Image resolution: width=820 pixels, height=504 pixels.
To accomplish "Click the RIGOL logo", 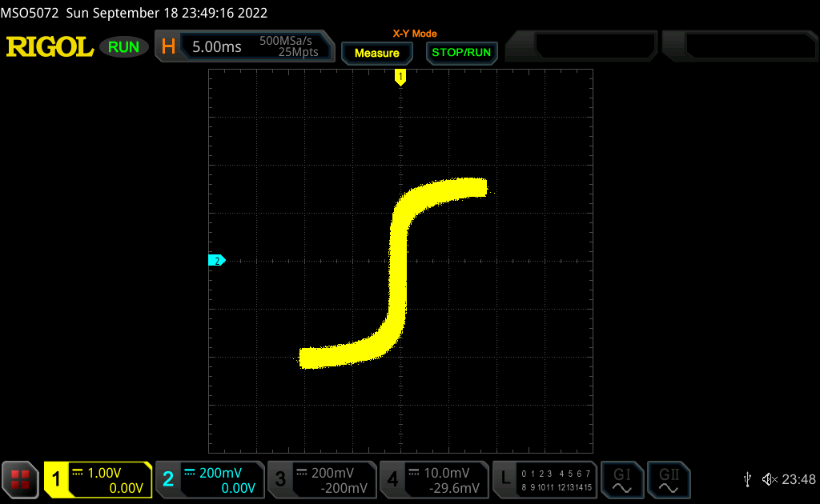I will click(50, 47).
